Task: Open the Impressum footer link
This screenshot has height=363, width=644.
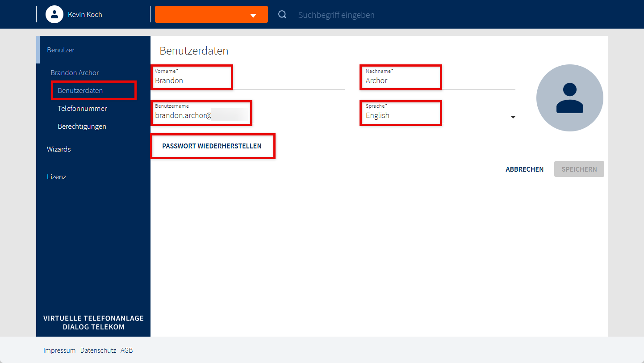Action: pos(59,350)
